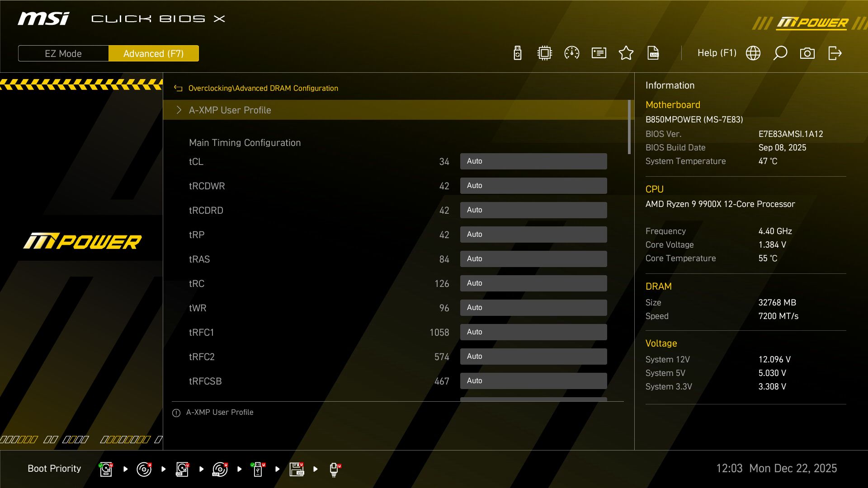Image resolution: width=868 pixels, height=488 pixels.
Task: Click the fan speed dashboard gauge icon
Action: tap(572, 53)
